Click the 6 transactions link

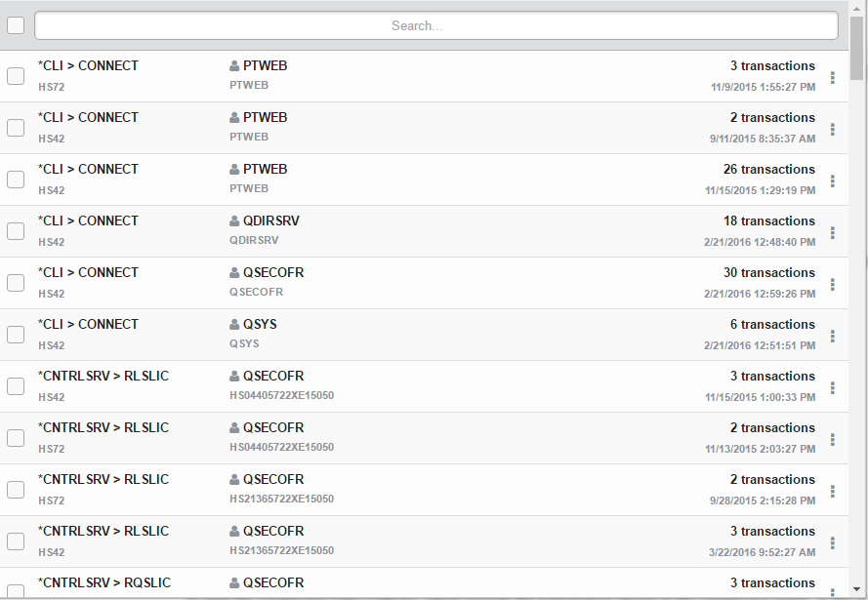(x=771, y=325)
